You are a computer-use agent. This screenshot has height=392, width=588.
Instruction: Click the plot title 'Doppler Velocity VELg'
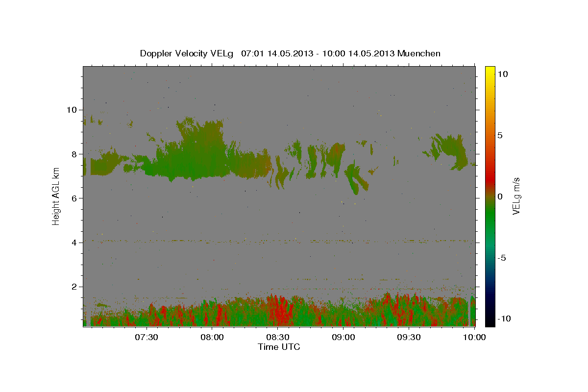coord(188,53)
